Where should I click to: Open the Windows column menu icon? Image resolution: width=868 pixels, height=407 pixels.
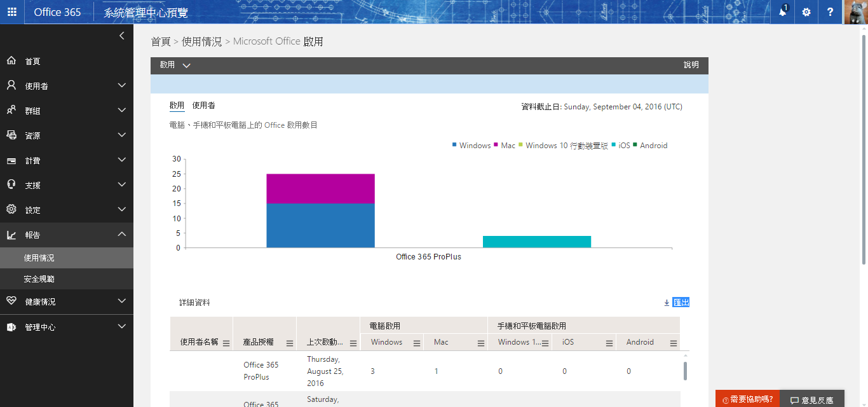417,343
